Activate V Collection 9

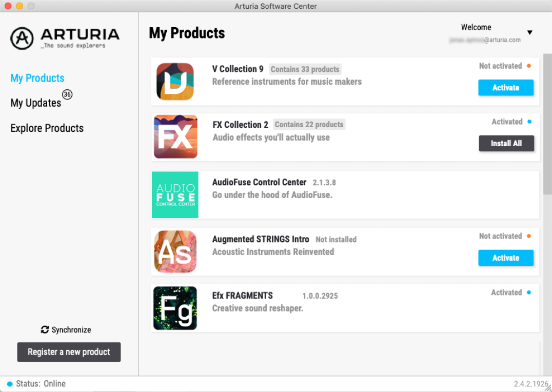tap(505, 88)
